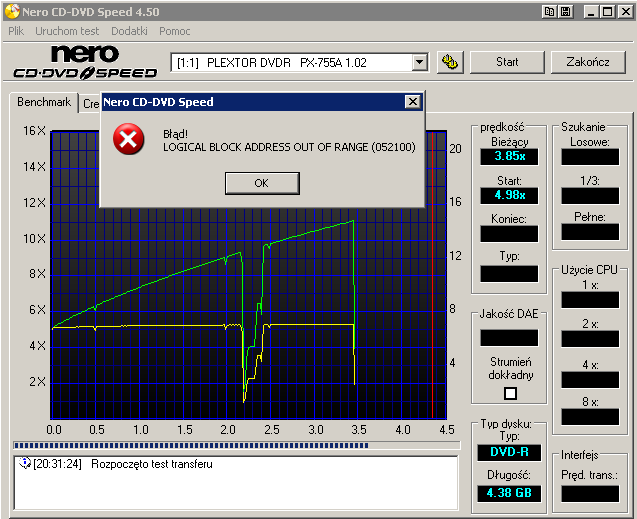Expand the PLEXTOR drive selection dropdown
637x519 pixels.
(x=419, y=63)
